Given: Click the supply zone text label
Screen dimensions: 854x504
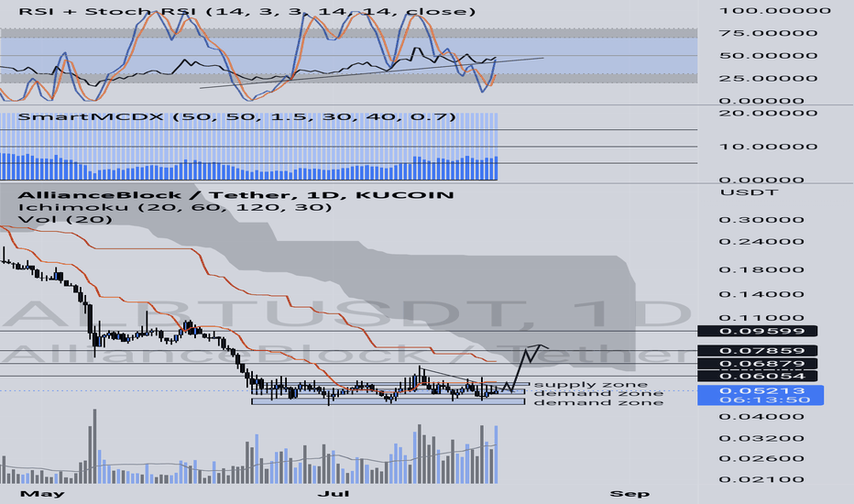Looking at the screenshot, I should tap(590, 384).
